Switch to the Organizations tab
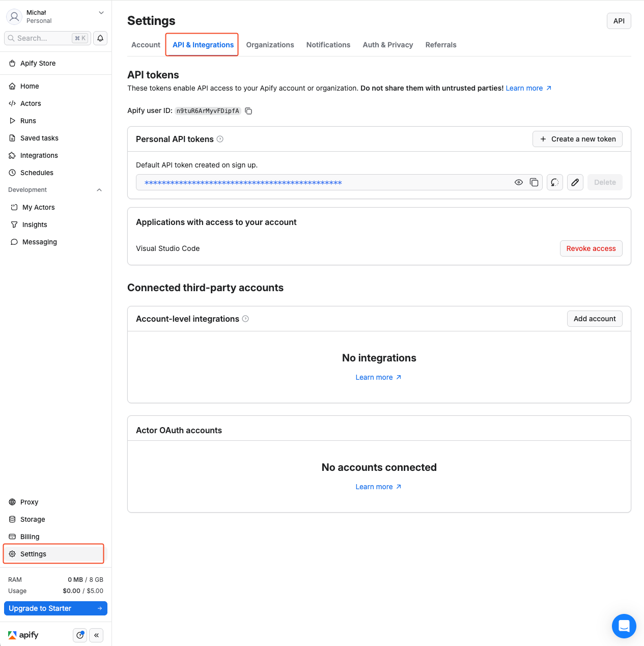 tap(270, 45)
